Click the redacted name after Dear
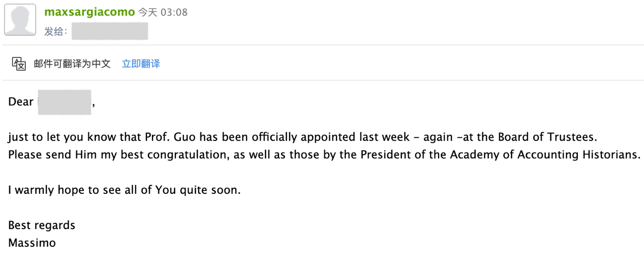The height and width of the screenshot is (254, 644). pos(65,102)
